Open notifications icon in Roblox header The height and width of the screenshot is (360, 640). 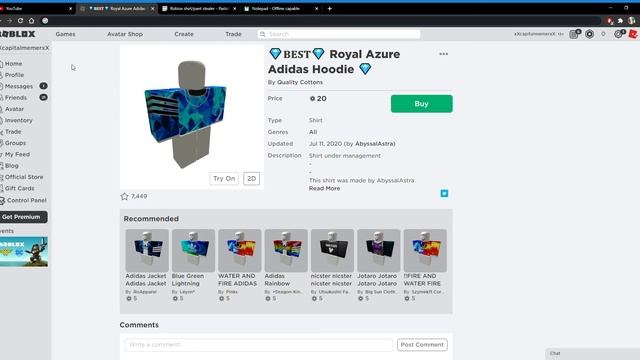(574, 34)
